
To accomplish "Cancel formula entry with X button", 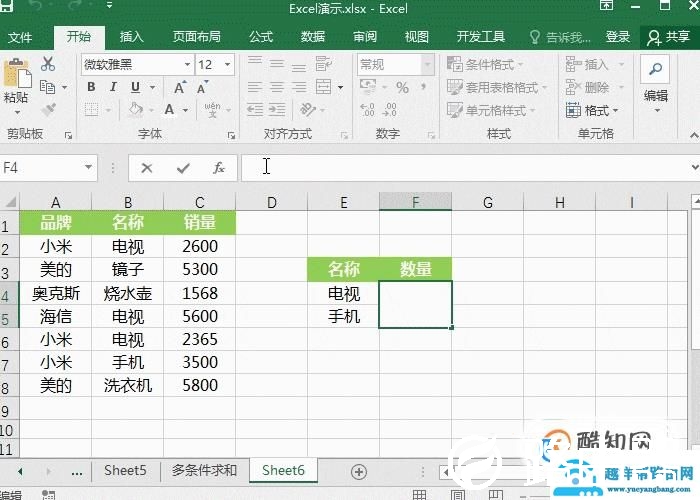I will [x=147, y=168].
